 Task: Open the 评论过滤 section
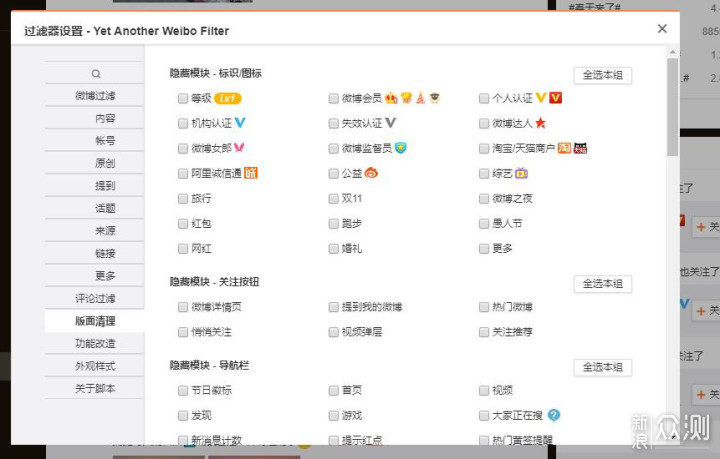click(x=95, y=298)
